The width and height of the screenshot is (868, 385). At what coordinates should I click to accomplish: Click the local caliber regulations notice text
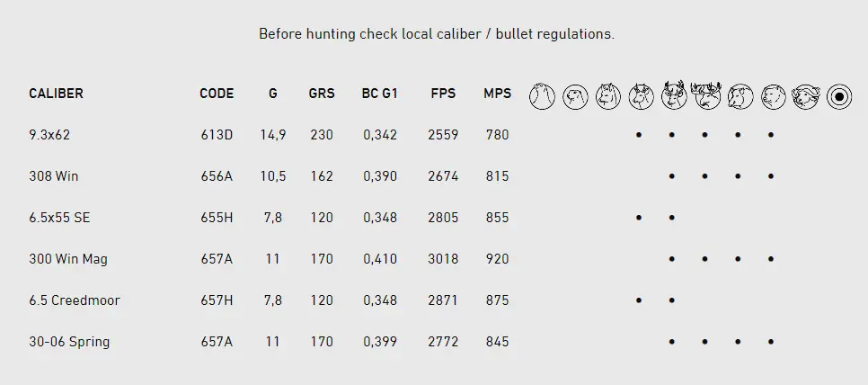pos(436,34)
